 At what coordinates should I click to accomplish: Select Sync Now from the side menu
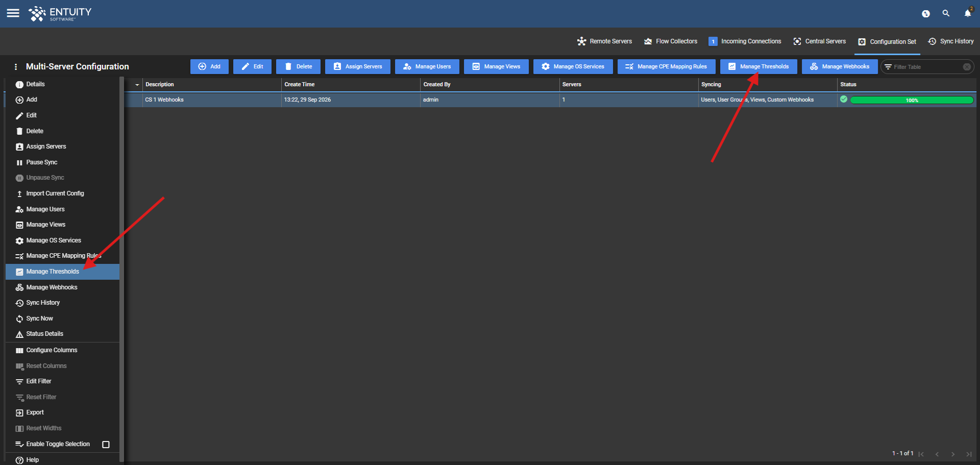click(x=62, y=319)
